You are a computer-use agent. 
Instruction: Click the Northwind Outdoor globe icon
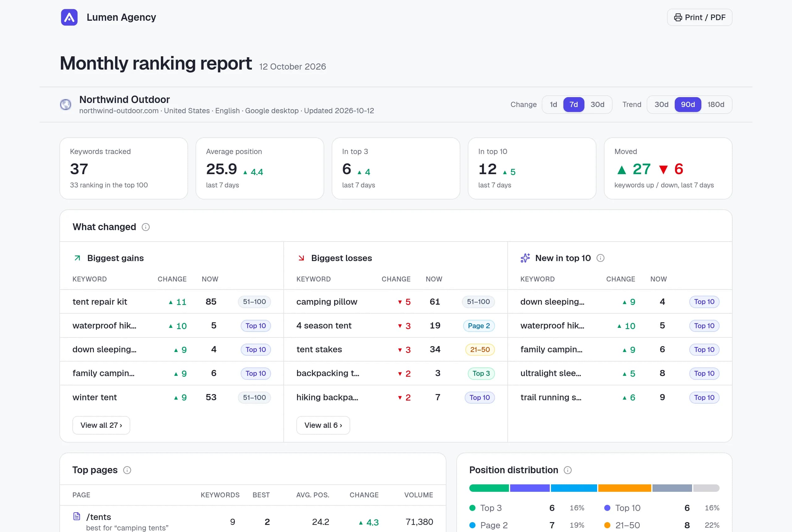click(x=66, y=105)
